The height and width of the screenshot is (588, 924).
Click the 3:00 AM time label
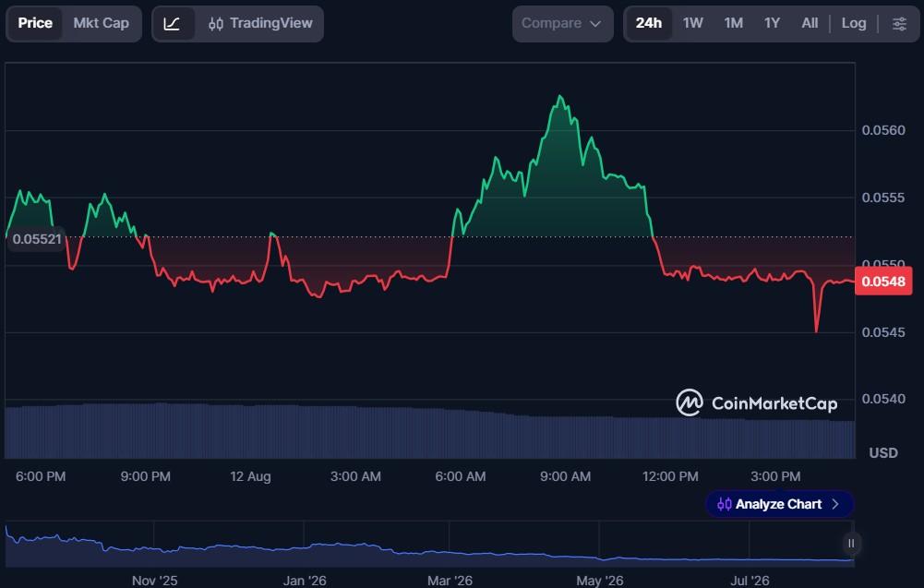tap(355, 476)
